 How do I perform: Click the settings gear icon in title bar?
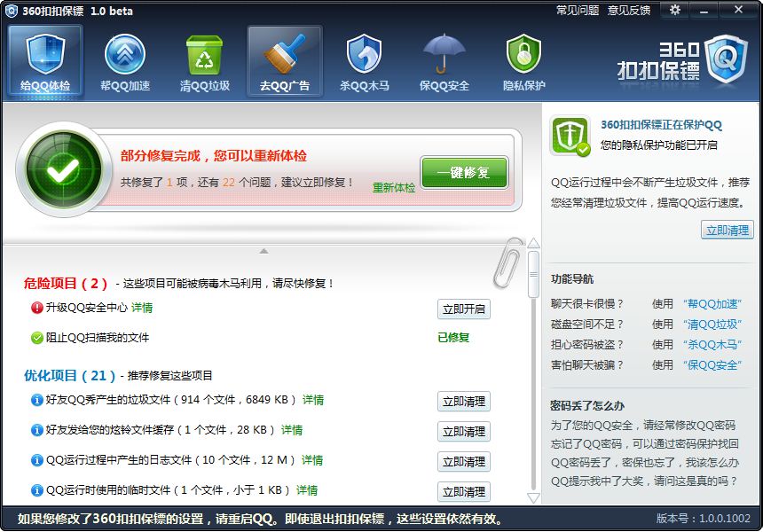675,10
